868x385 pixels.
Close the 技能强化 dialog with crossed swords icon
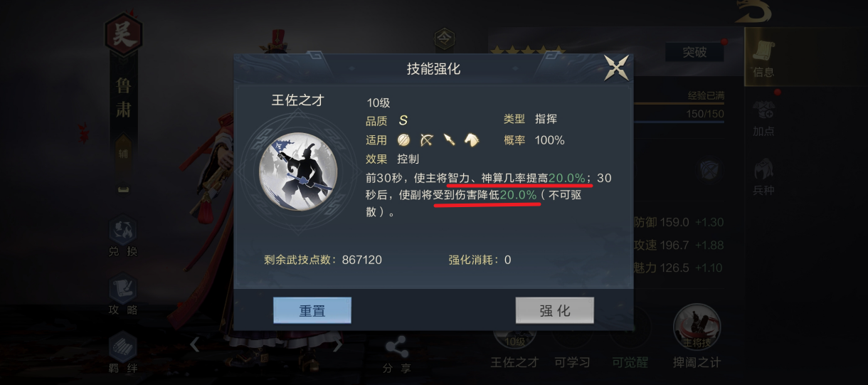pyautogui.click(x=617, y=68)
